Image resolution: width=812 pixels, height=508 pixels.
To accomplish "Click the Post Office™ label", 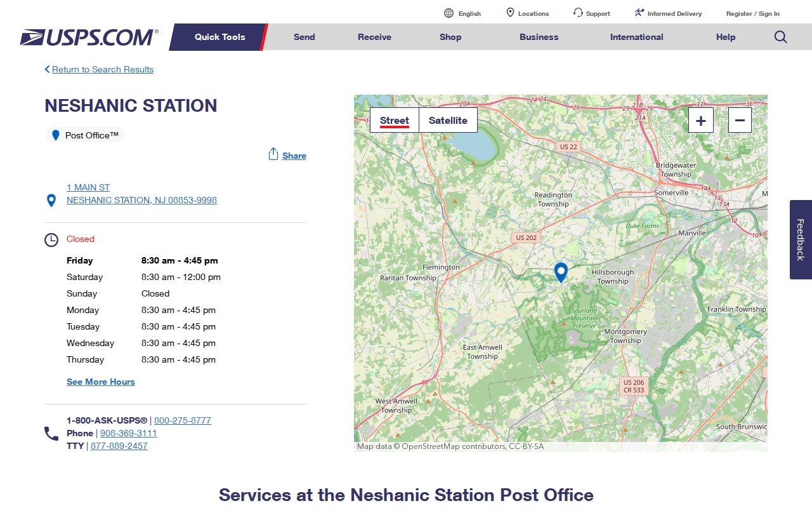I will [x=92, y=135].
